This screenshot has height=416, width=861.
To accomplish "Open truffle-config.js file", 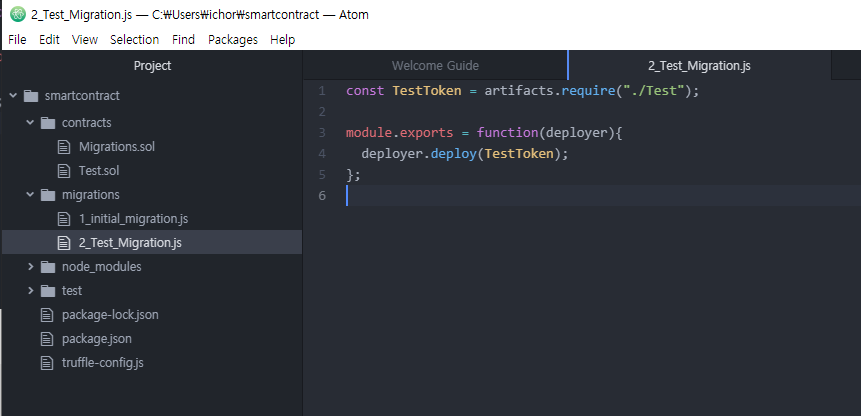I will point(103,363).
